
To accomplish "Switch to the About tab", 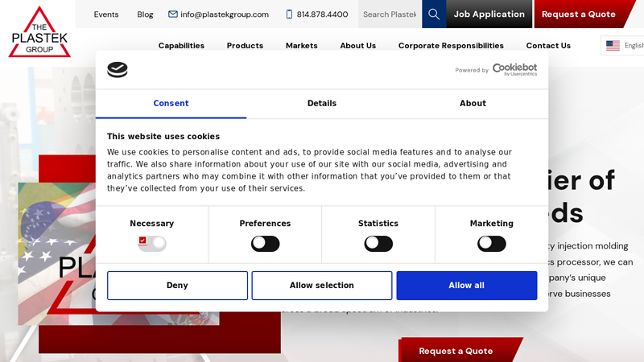I will [x=473, y=104].
